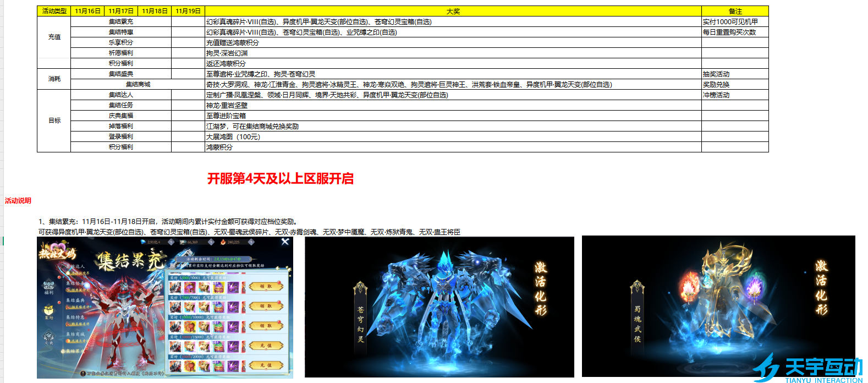
Task: Click the 天宇互动 logo watermark
Action: [807, 368]
